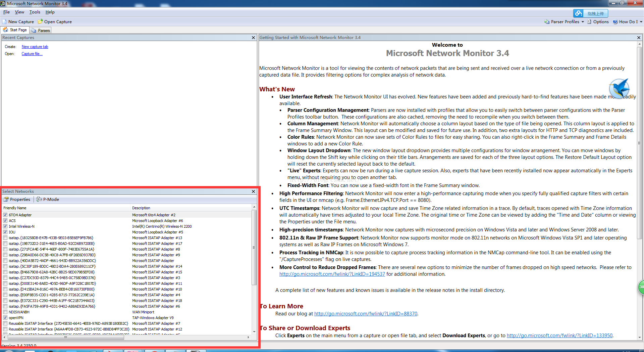Viewport: 644px width, 352px height.
Task: Open the View menu
Action: click(x=19, y=12)
